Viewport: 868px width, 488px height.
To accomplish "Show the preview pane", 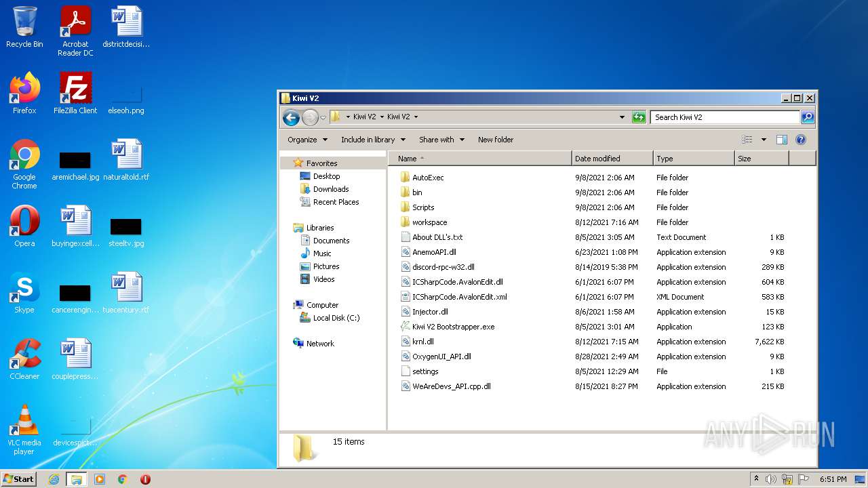I will [x=781, y=140].
